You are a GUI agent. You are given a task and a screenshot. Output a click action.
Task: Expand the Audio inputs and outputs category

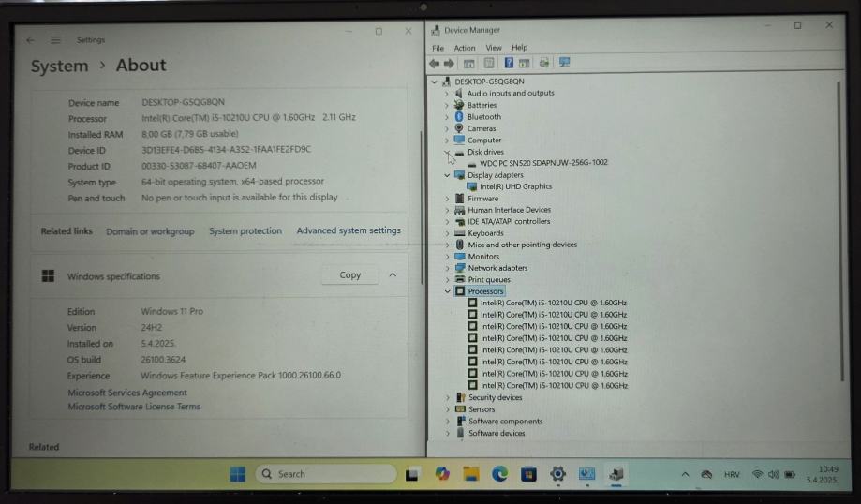(446, 94)
